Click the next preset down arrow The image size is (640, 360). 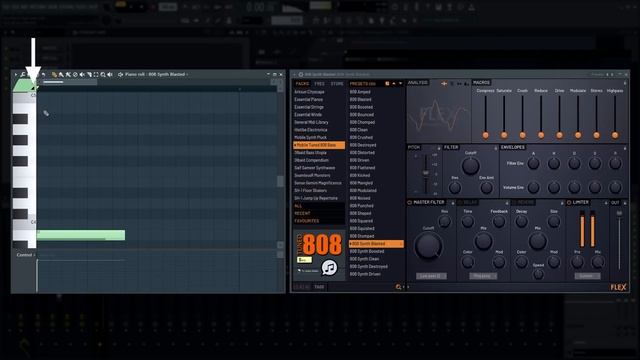pyautogui.click(x=400, y=84)
